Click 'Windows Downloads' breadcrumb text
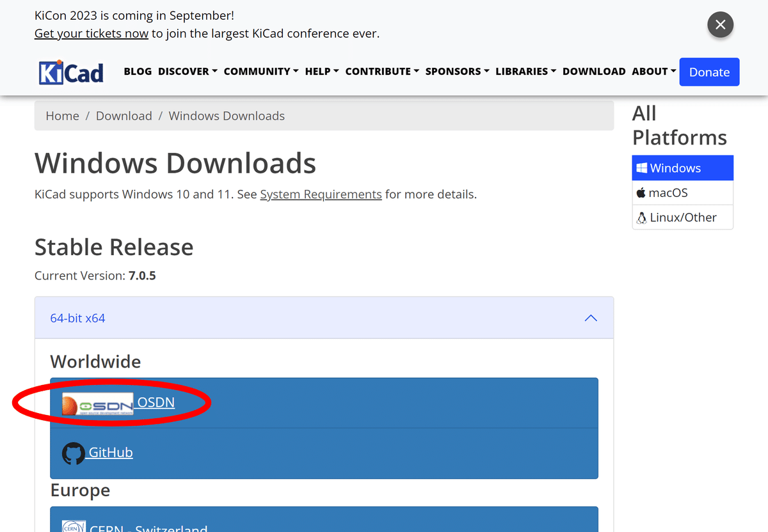Viewport: 768px width, 532px height. [x=227, y=116]
